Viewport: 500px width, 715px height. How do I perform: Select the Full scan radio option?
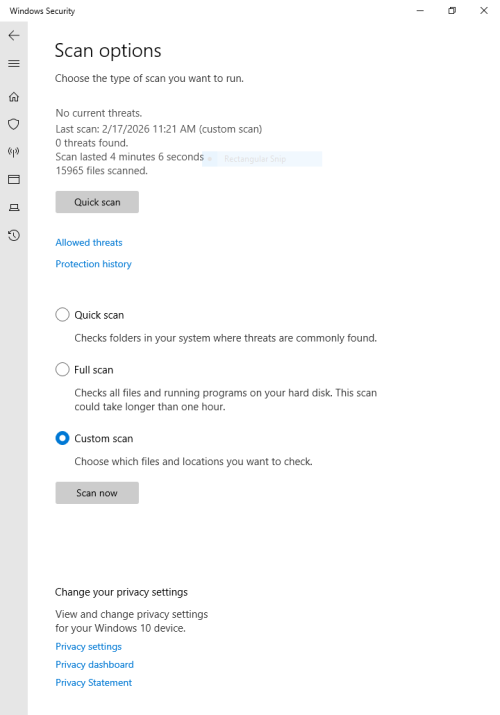coord(62,369)
